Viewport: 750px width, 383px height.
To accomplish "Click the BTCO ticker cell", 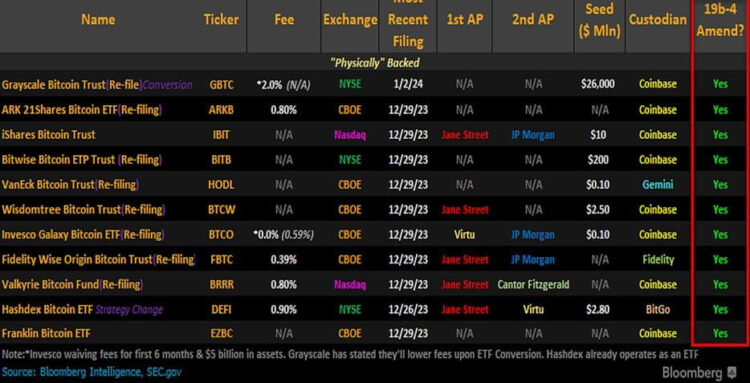I will coord(221,234).
